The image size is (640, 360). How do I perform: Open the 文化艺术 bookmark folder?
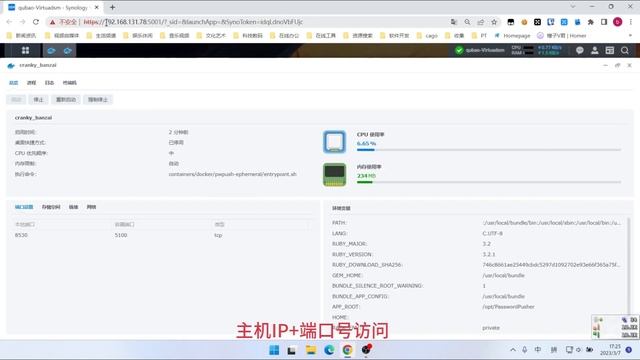[x=211, y=36]
